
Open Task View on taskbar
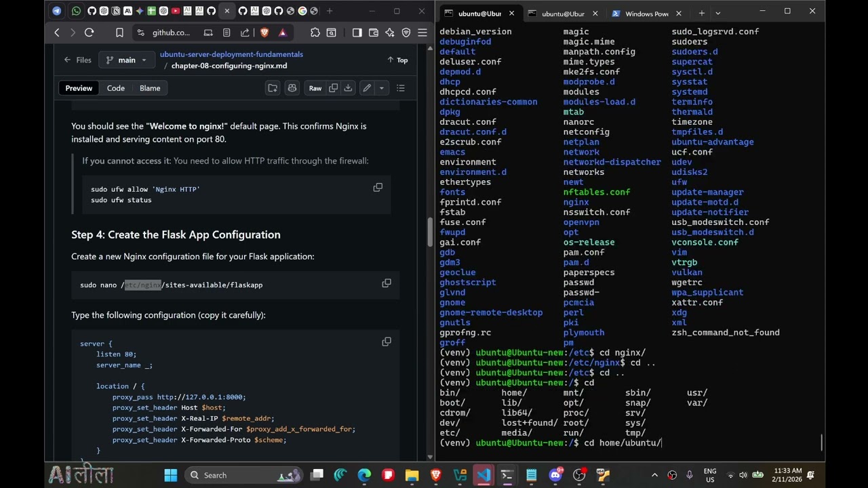[317, 475]
